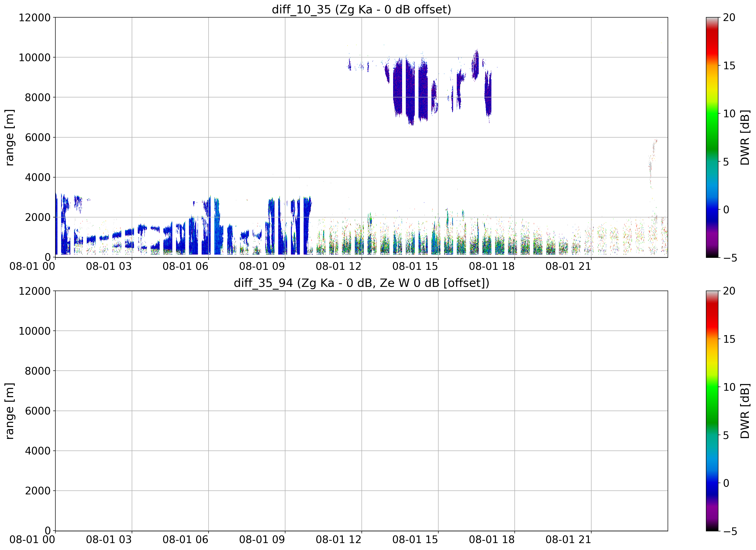This screenshot has height=550, width=756.
Task: Click the bottom colorbar 15 tick label
Action: [729, 339]
